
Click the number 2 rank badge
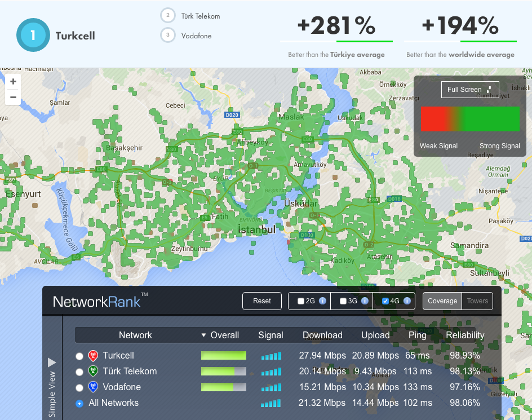(167, 15)
